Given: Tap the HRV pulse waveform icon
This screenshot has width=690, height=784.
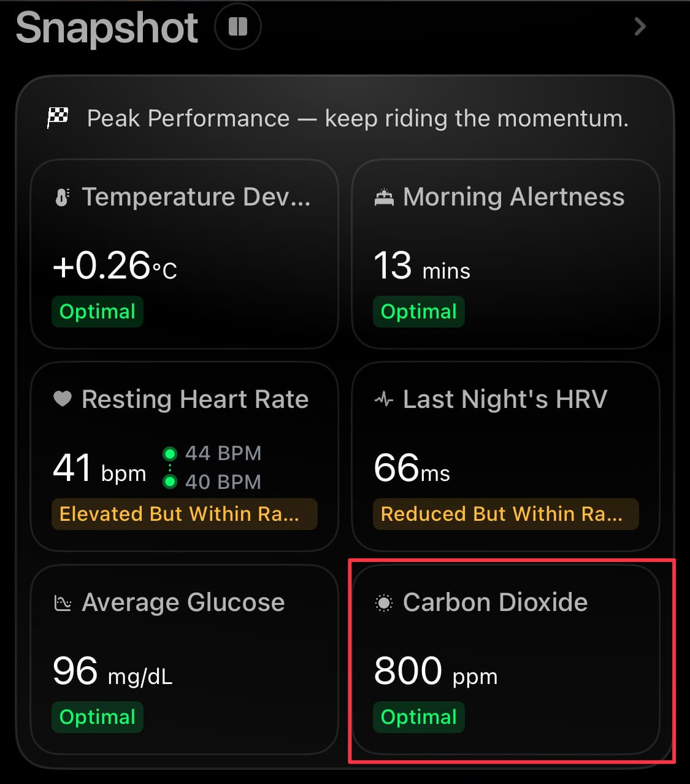Looking at the screenshot, I should [x=384, y=400].
